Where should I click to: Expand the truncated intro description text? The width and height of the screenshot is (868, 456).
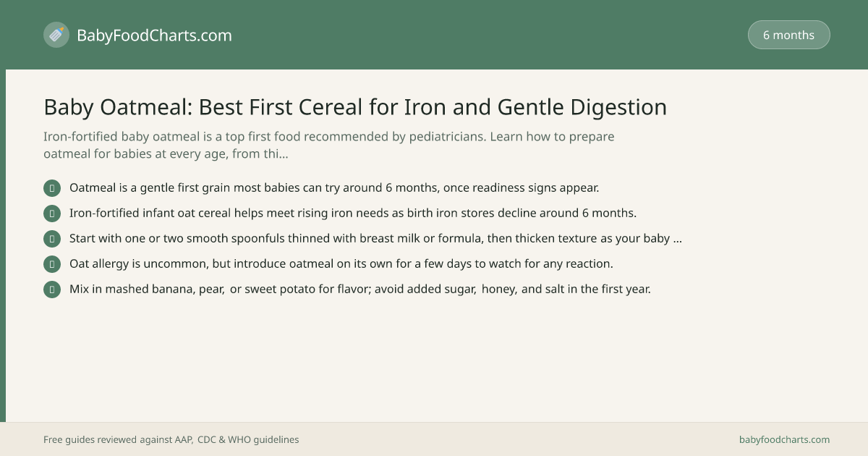click(329, 145)
